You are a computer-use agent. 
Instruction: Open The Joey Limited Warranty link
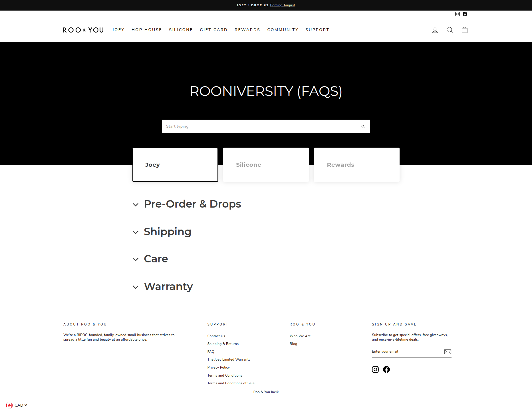click(x=229, y=359)
